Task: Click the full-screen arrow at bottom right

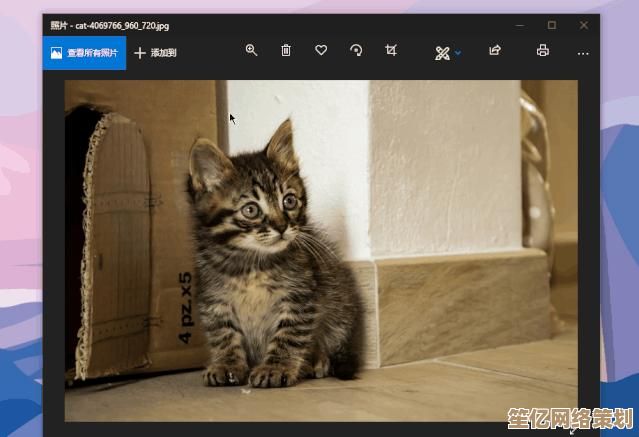Action: [x=573, y=431]
